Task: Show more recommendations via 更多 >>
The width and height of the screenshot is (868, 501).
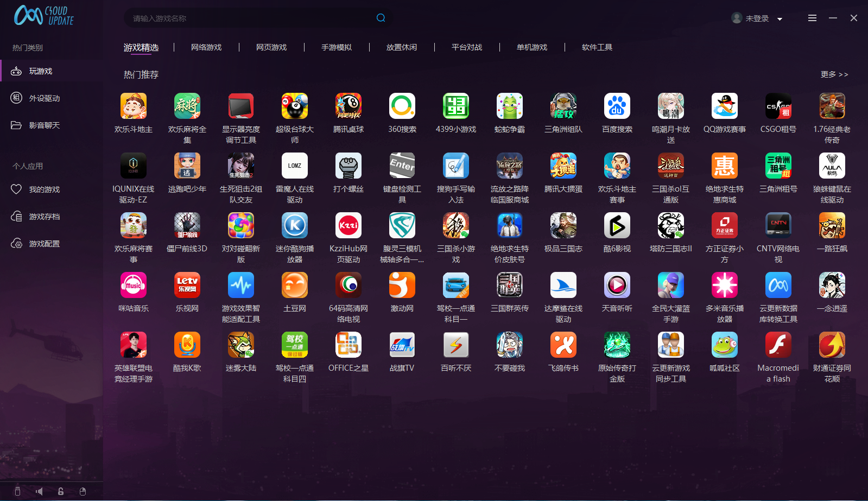Action: point(834,74)
